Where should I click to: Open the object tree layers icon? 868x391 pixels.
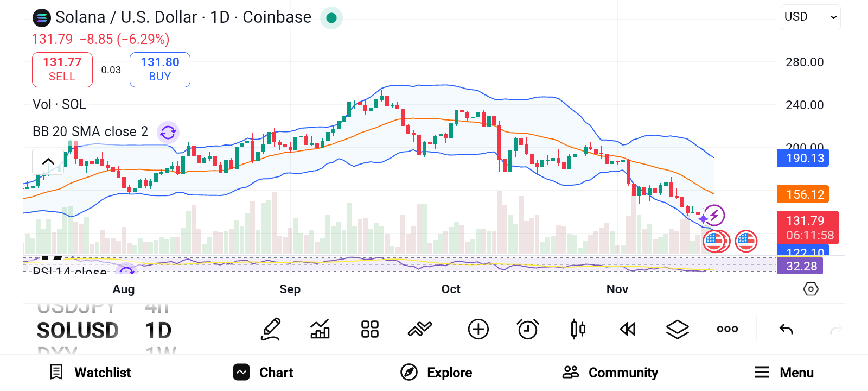(x=678, y=329)
